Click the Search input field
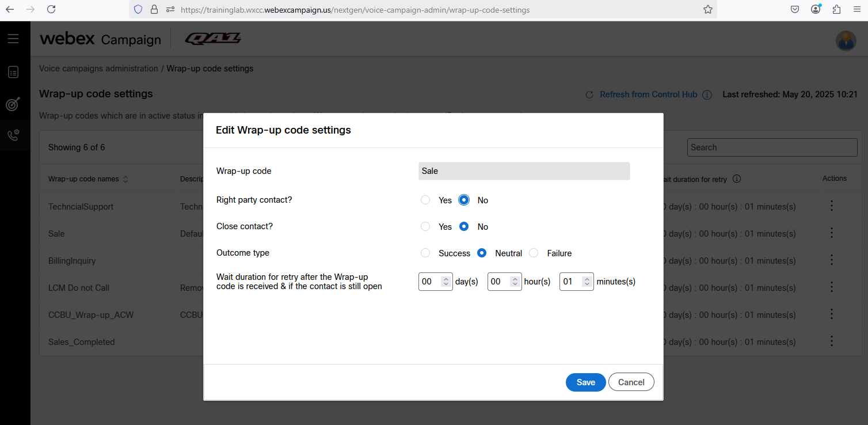 pyautogui.click(x=772, y=147)
